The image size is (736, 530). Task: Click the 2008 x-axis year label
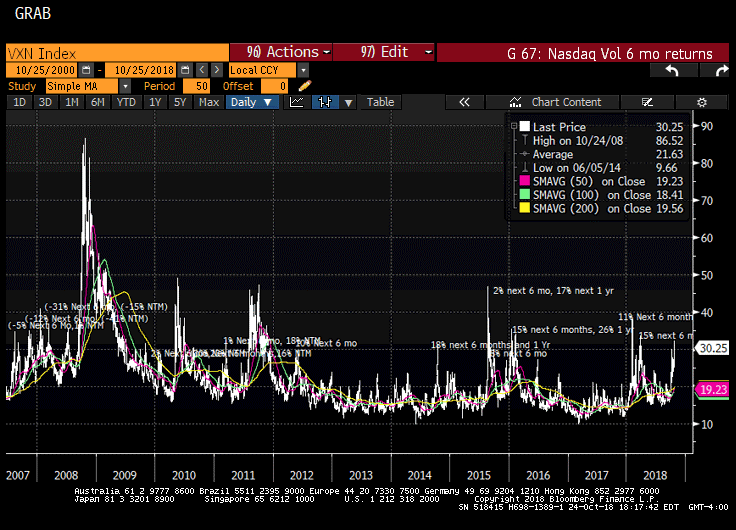click(x=66, y=476)
